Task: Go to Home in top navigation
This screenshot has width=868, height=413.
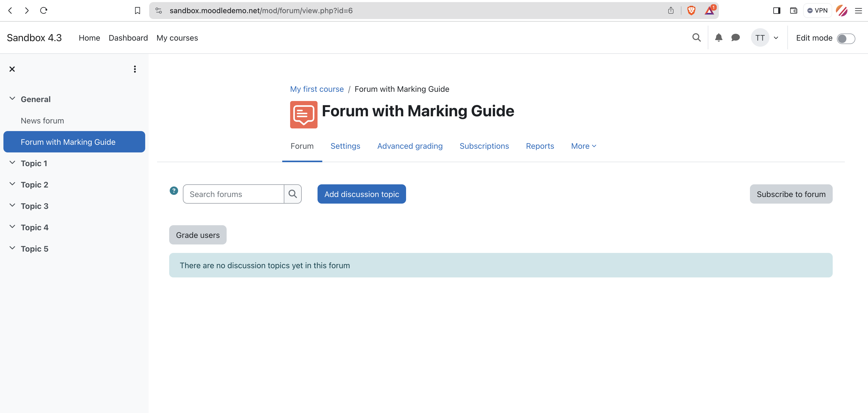Action: (89, 38)
